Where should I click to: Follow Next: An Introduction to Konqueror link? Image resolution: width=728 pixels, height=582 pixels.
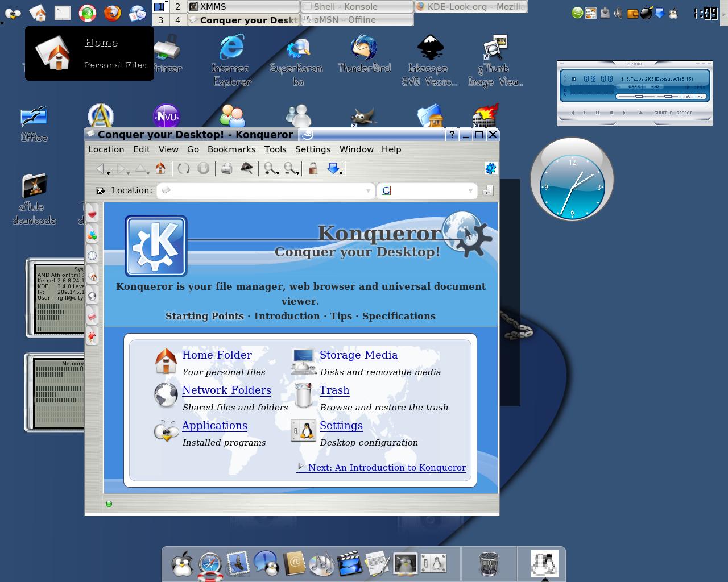point(382,468)
